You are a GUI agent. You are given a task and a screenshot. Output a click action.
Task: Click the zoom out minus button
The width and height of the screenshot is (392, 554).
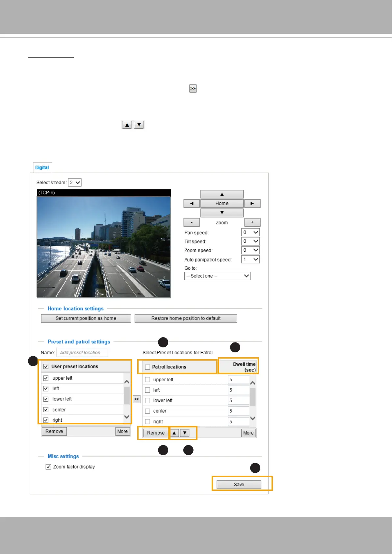click(x=192, y=223)
